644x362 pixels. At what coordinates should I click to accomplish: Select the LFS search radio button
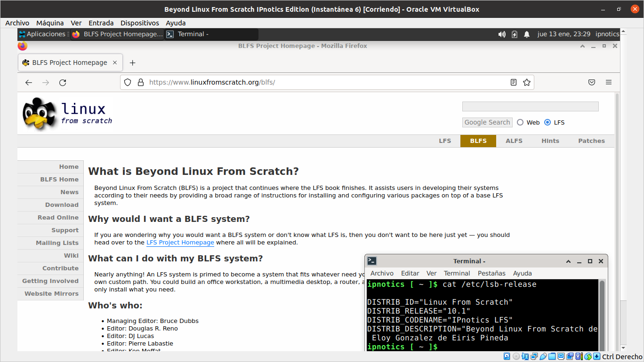(x=547, y=122)
